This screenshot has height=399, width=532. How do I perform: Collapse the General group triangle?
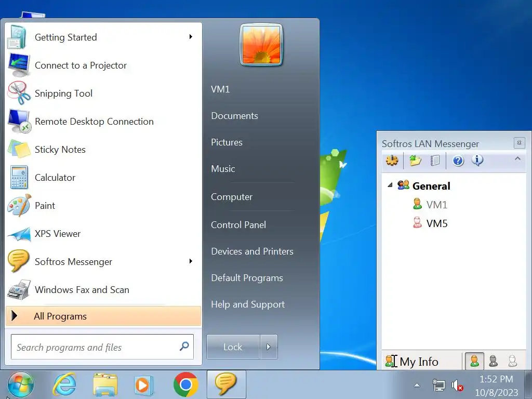pos(390,185)
